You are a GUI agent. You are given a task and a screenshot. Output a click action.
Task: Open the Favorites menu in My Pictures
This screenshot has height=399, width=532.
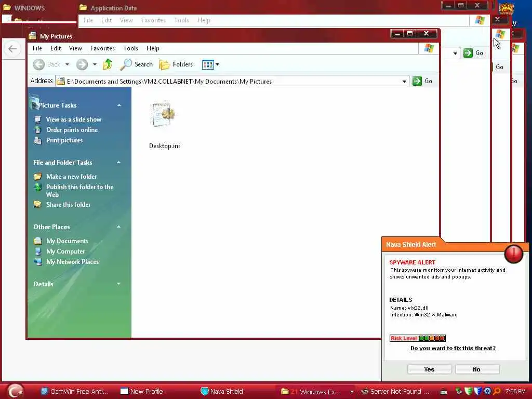point(102,48)
